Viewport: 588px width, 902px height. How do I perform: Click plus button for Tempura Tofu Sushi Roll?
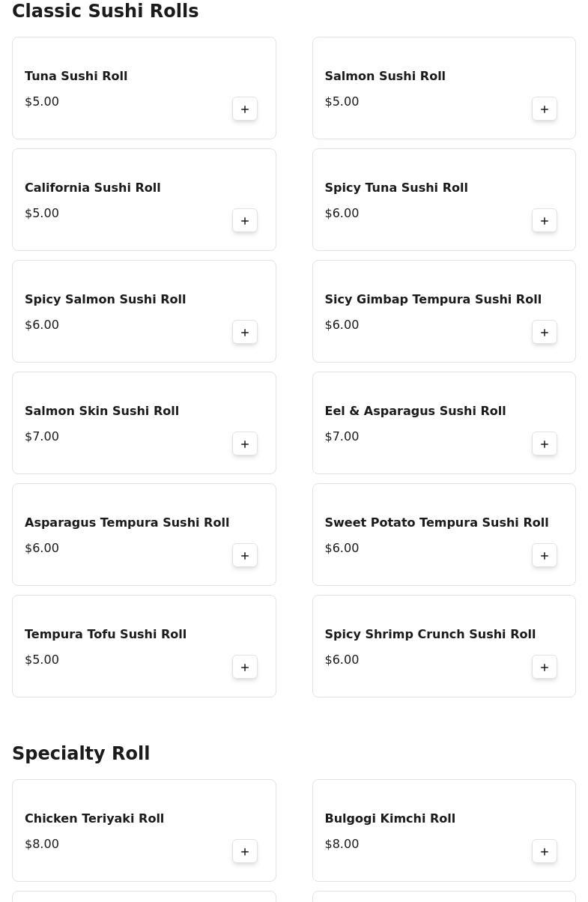point(245,668)
